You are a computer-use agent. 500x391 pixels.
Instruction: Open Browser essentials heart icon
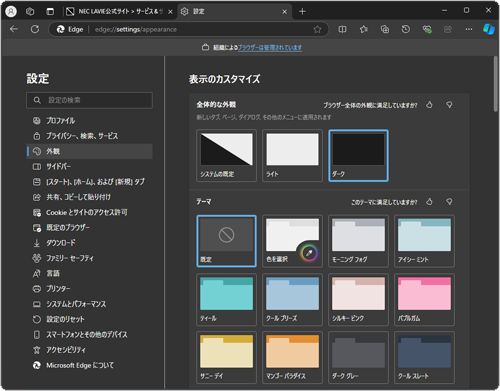coord(427,29)
